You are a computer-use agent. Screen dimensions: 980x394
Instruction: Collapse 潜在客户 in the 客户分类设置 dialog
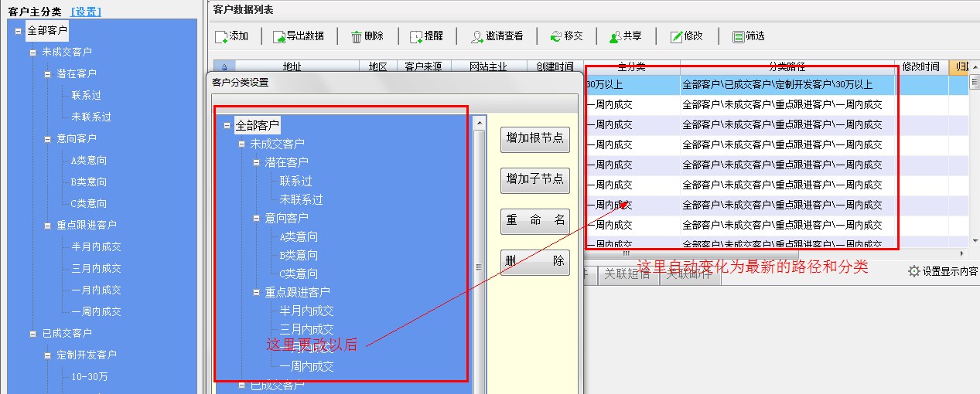click(x=256, y=162)
